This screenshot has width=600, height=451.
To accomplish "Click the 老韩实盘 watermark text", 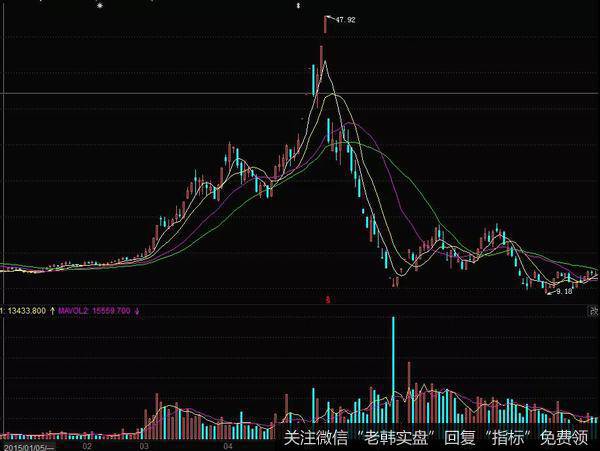I will pos(396,437).
